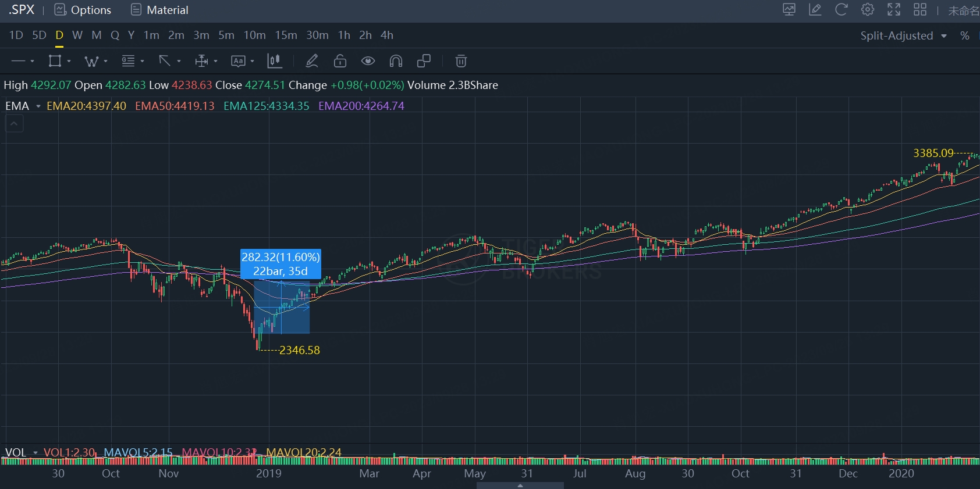
Task: Switch to the 10m interval
Action: [x=255, y=35]
